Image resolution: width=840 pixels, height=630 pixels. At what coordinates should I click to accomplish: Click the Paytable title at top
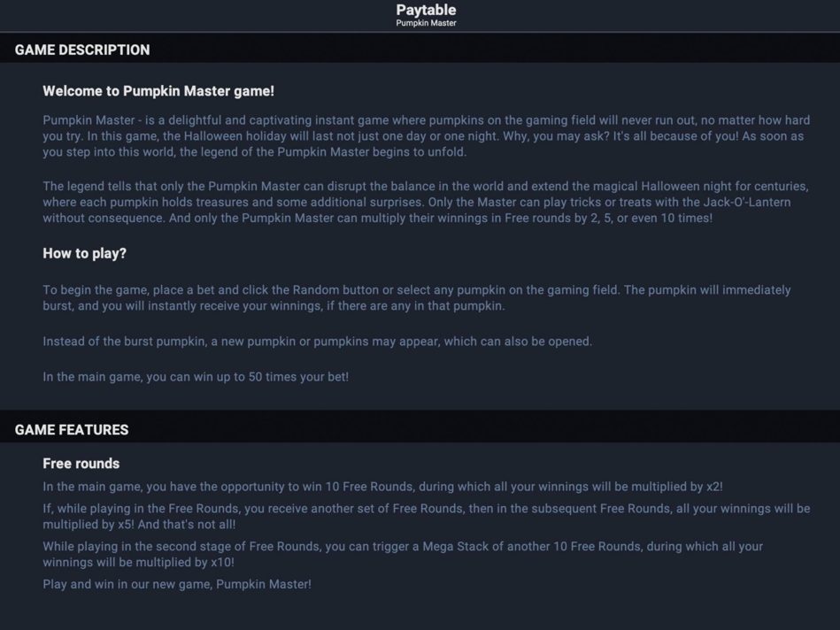pyautogui.click(x=426, y=10)
